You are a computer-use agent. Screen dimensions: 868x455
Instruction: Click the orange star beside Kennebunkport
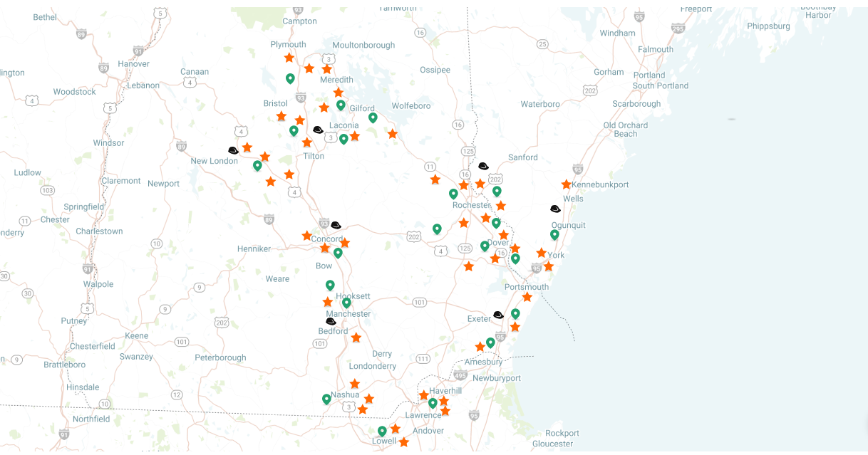coord(567,184)
